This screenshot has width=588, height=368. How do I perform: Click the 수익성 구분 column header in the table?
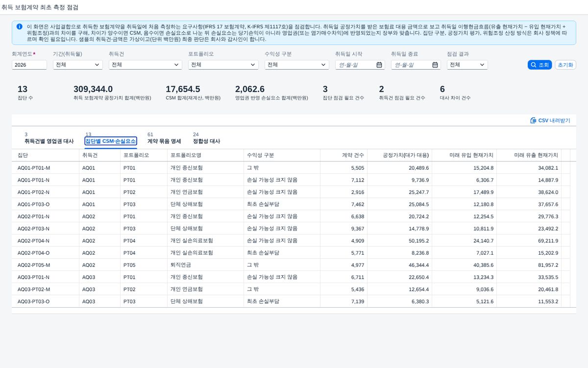pos(282,155)
